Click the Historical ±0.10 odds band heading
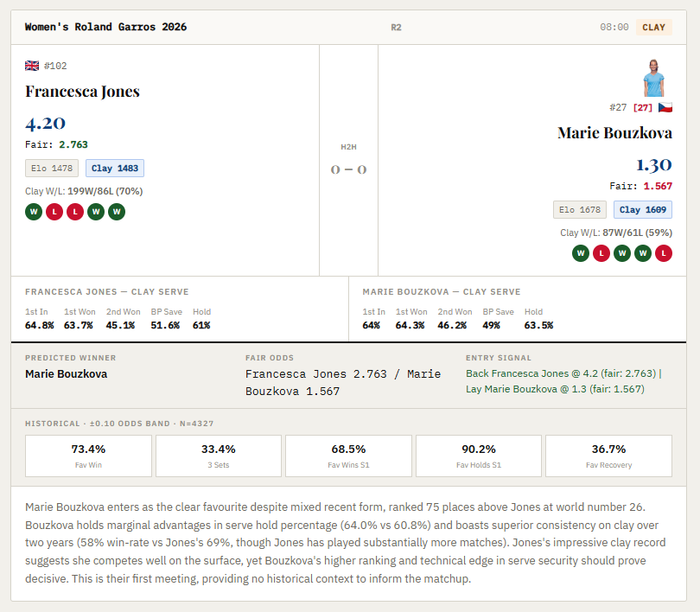The height and width of the screenshot is (612, 700). 119,424
